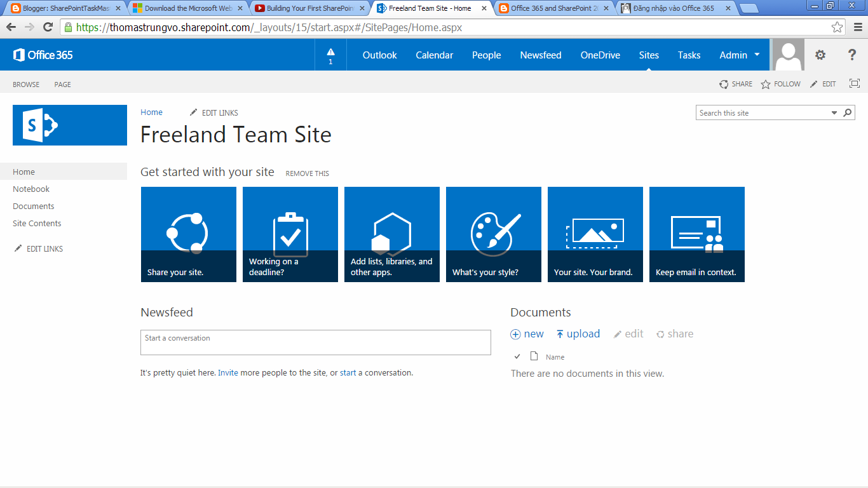868x488 pixels.
Task: Toggle the select all documents checkmark
Action: coord(517,356)
